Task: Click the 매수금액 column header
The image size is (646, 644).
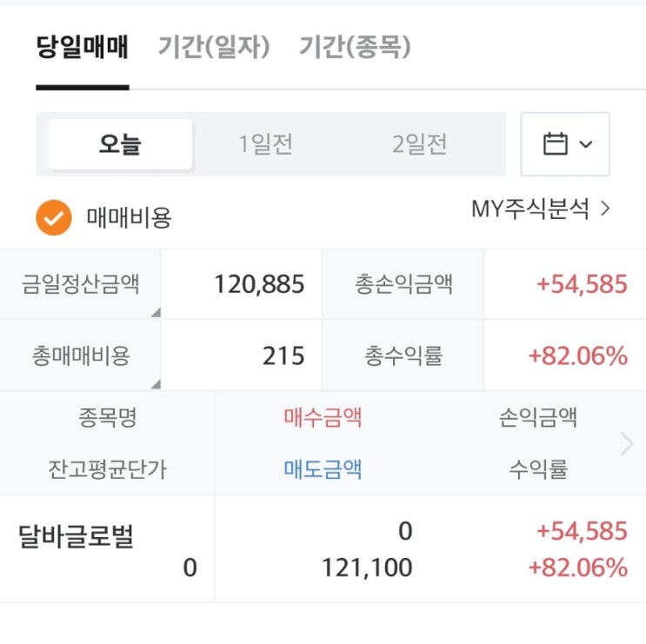Action: coord(323,418)
